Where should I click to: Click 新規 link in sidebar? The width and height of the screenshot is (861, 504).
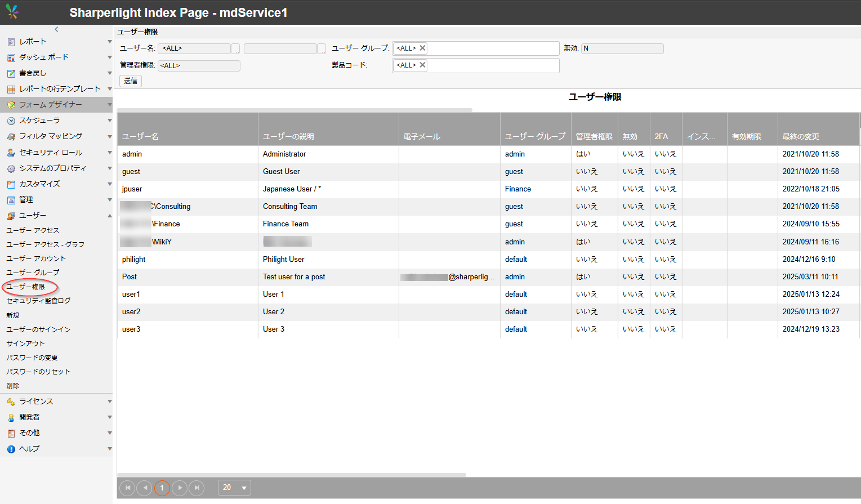[12, 315]
